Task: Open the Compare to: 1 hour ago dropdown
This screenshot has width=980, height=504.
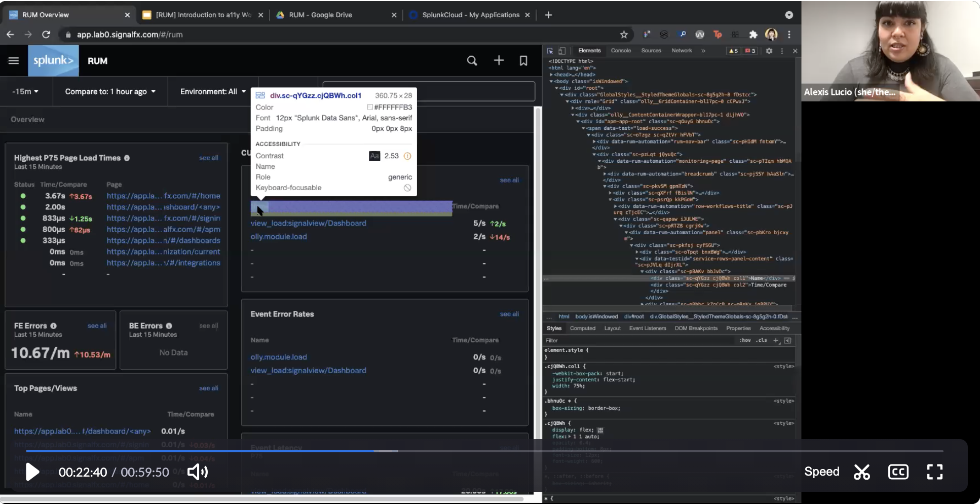Action: [110, 91]
